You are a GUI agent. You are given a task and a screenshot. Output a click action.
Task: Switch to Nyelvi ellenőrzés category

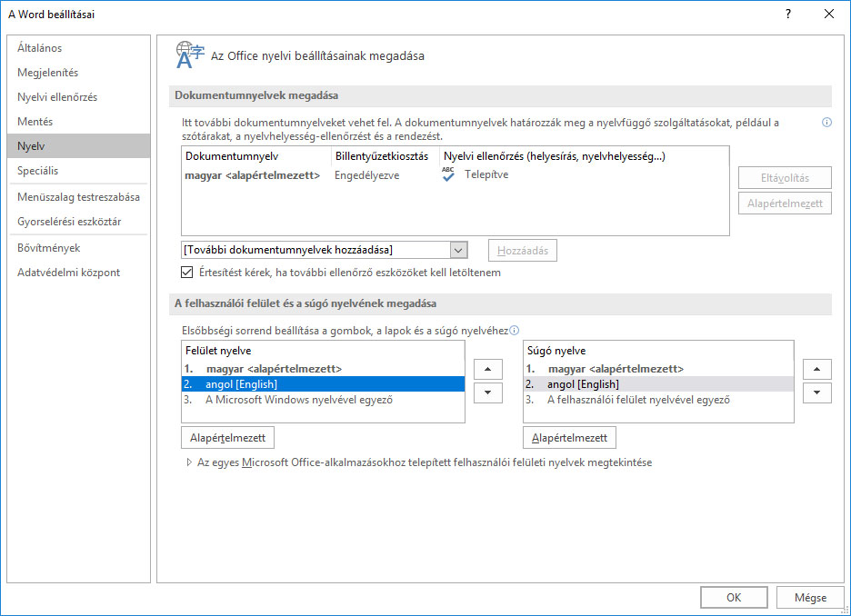(x=79, y=97)
